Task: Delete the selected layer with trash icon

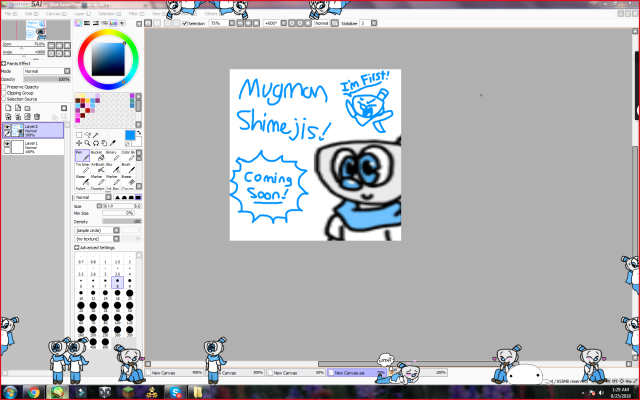Action: tap(37, 117)
